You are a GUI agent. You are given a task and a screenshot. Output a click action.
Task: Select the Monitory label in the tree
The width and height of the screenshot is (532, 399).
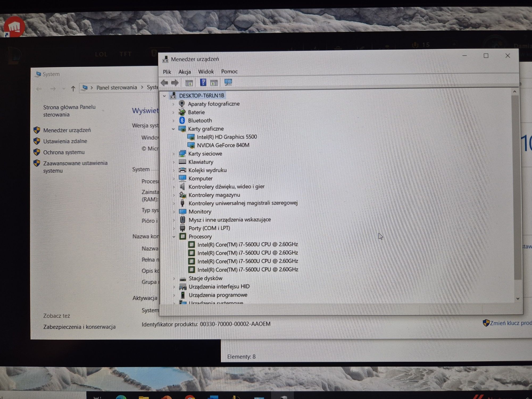pos(200,211)
